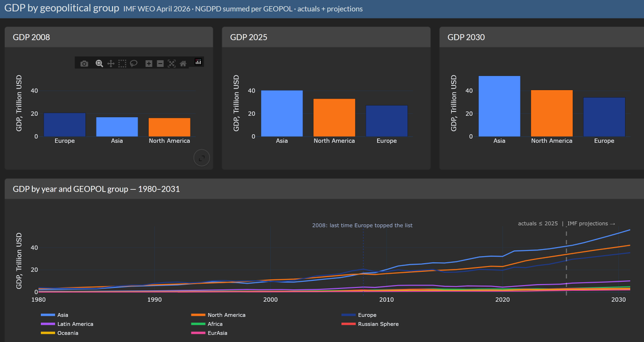Click the North America bar in GDP 2025
Image resolution: width=644 pixels, height=342 pixels.
click(334, 117)
